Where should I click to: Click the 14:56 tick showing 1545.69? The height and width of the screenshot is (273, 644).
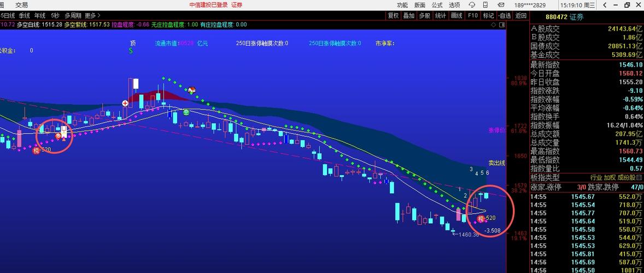click(x=587, y=262)
